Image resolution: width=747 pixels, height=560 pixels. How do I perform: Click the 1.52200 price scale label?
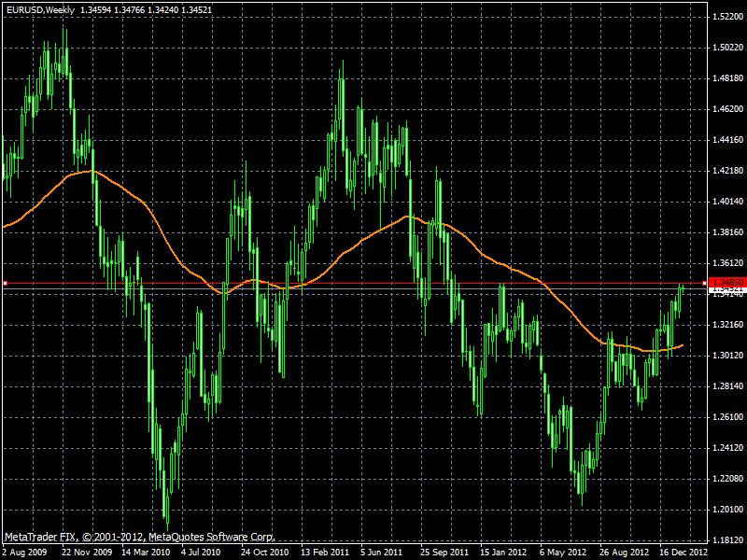pos(728,17)
